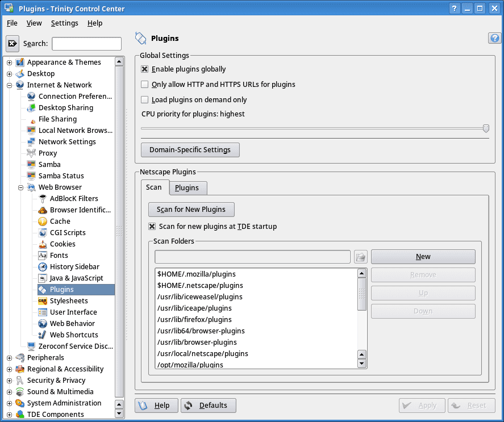Screen dimensions: 504x422
Task: Click the Web Behavior globe icon
Action: point(43,323)
